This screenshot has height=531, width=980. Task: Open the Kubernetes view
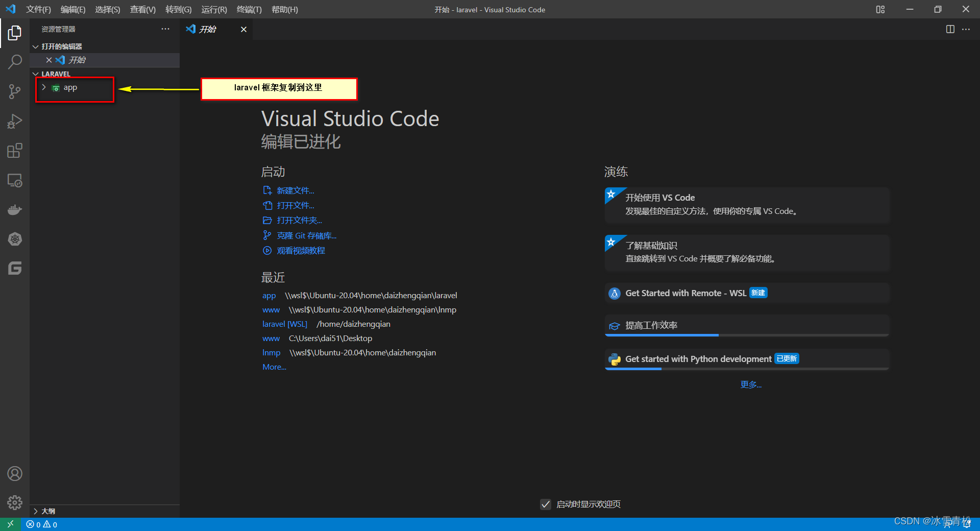coord(15,239)
